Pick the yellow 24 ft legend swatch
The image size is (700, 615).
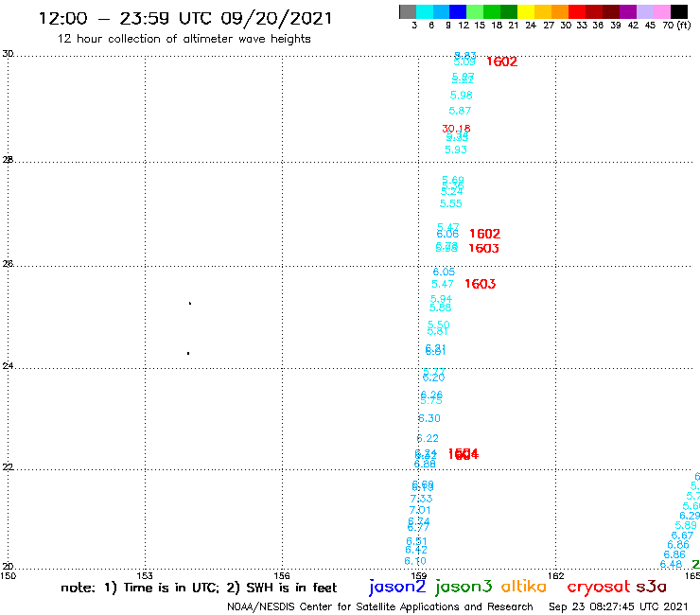coord(526,11)
